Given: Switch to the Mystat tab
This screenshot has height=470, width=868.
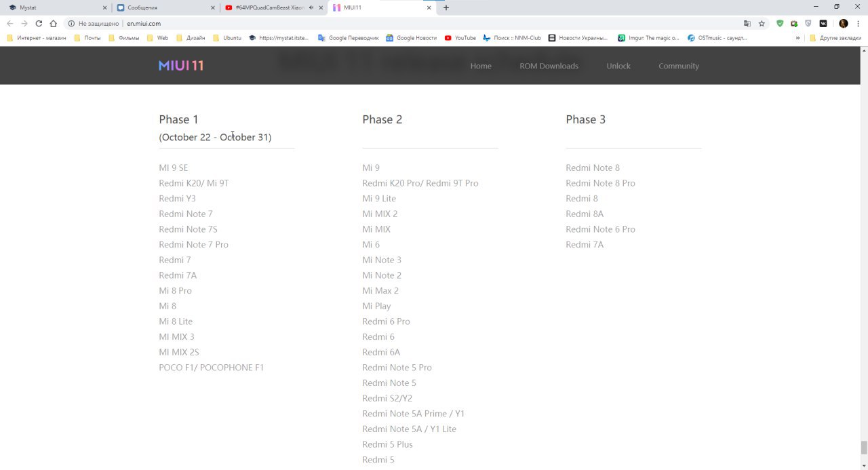Looking at the screenshot, I should click(57, 7).
